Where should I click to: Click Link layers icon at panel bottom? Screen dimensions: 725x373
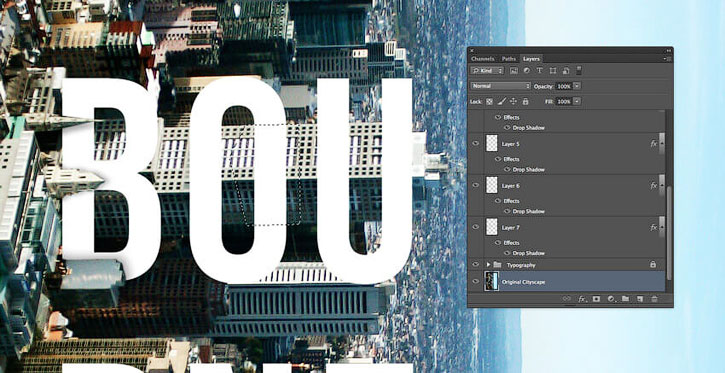click(567, 299)
